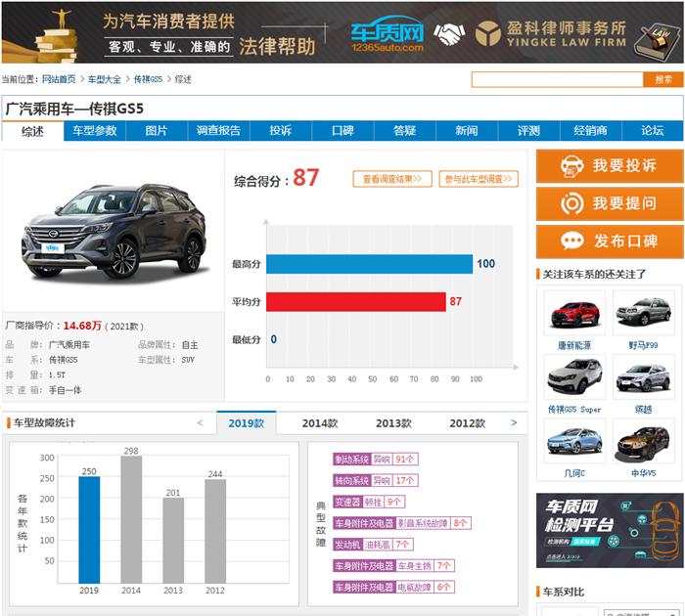
Task: Open the 车型大全 breadcrumb link
Action: point(105,79)
